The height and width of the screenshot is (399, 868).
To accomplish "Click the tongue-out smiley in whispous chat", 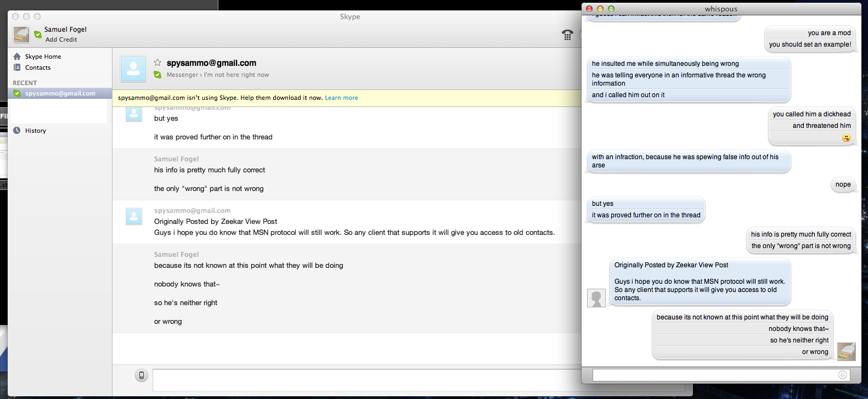I will (x=847, y=138).
